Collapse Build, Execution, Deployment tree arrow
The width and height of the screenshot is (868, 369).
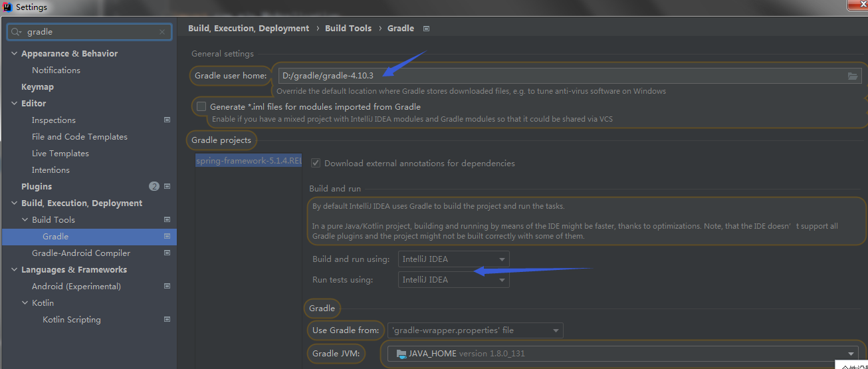click(x=15, y=203)
